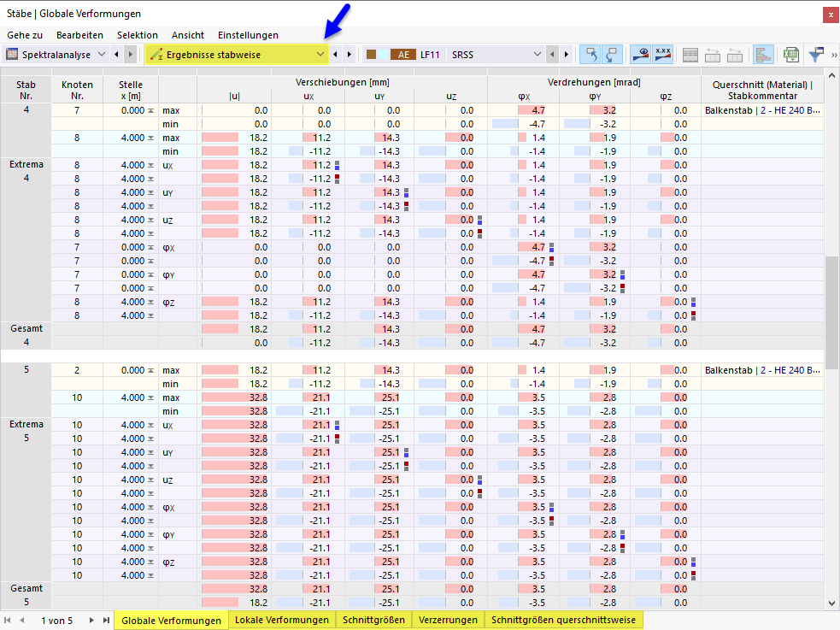Go to next tab page
Viewport: 840px width, 630px height.
(91, 621)
